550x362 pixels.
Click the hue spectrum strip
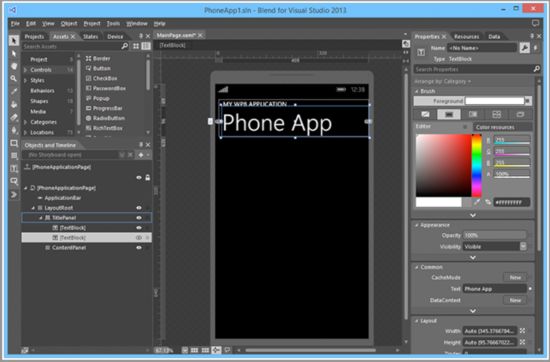pos(477,166)
